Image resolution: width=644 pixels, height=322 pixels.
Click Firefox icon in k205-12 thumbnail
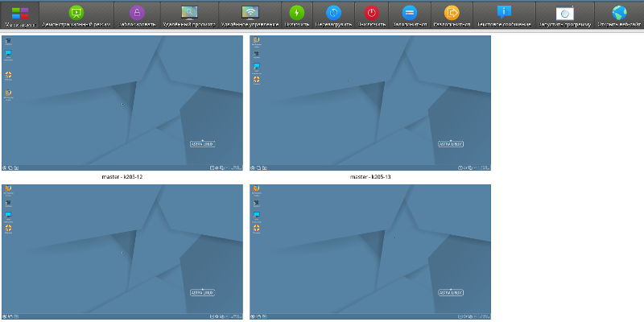(x=8, y=92)
